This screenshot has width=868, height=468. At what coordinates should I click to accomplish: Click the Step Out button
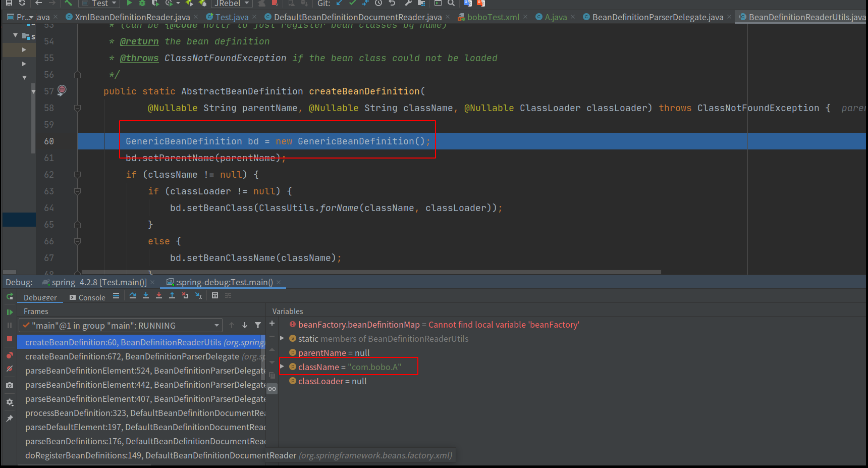(x=172, y=296)
